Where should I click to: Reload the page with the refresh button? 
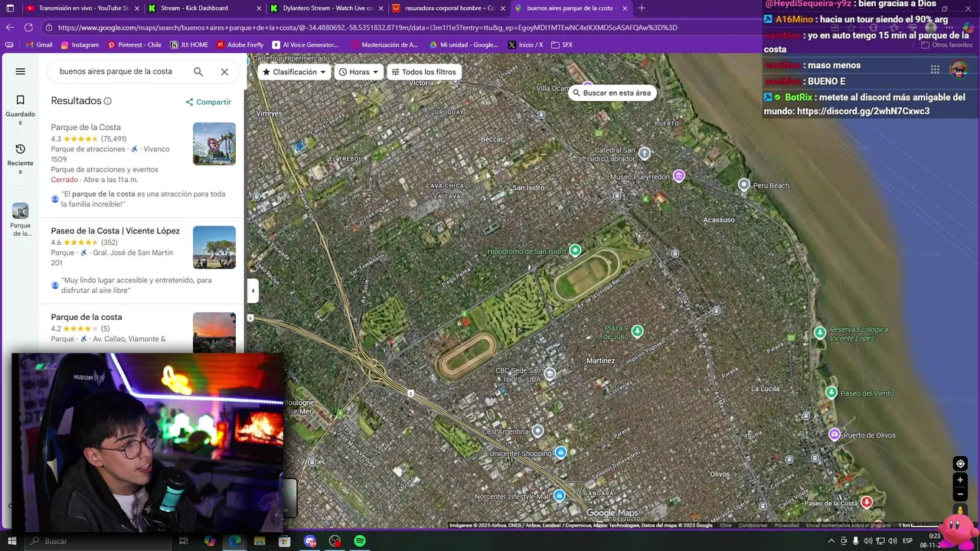[x=28, y=28]
